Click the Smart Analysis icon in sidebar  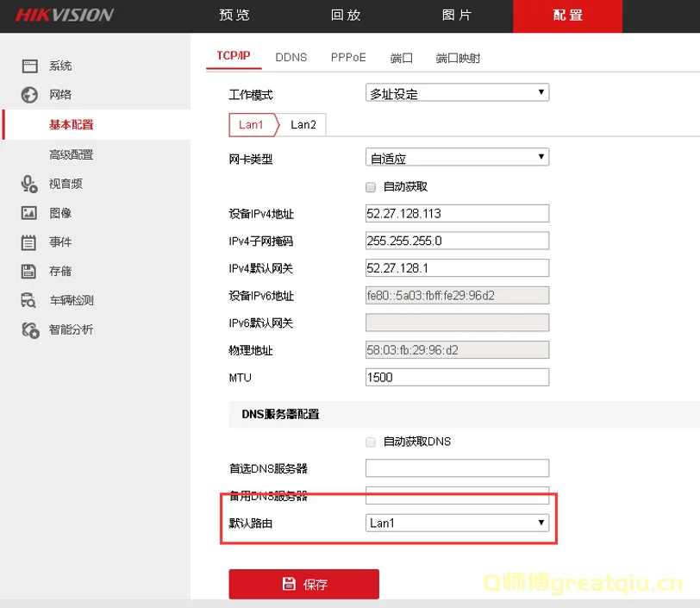(x=30, y=330)
